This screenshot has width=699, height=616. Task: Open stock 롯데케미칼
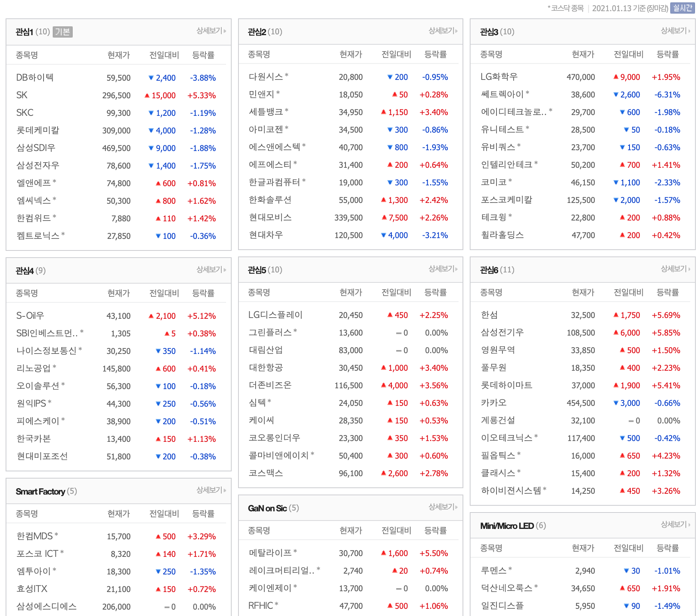38,130
